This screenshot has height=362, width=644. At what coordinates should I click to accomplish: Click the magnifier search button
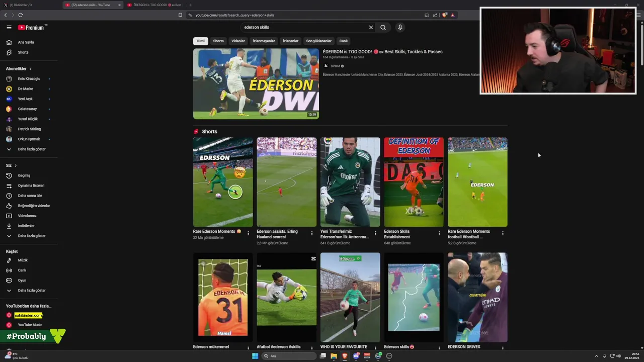[x=383, y=28]
